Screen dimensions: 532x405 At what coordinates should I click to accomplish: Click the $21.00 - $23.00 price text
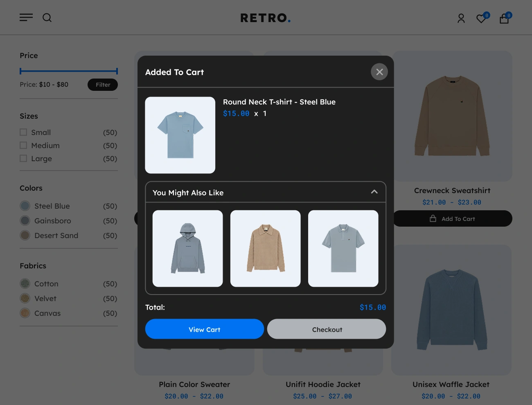point(452,202)
